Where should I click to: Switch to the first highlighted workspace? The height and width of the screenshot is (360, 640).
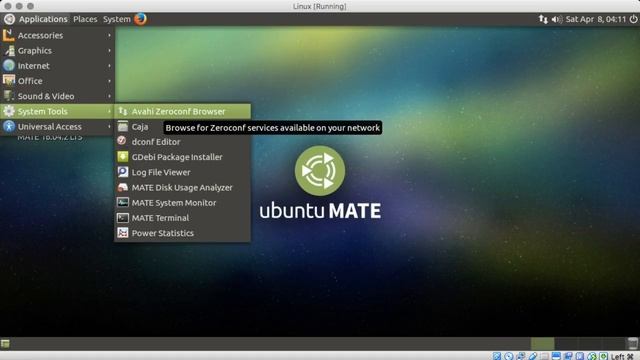[542, 343]
